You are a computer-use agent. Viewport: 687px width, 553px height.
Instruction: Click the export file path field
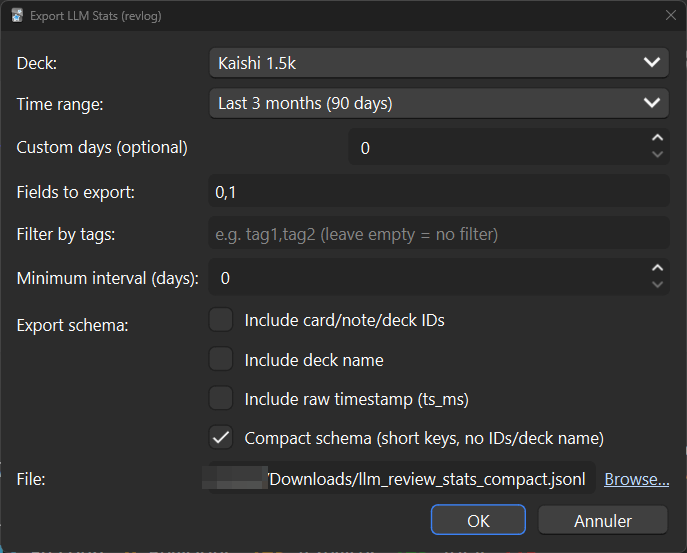tap(400, 479)
